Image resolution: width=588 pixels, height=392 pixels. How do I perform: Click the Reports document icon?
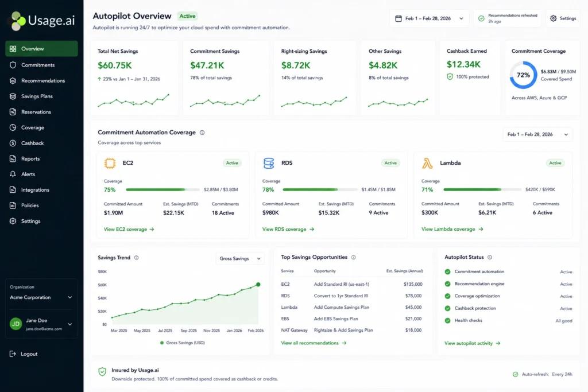tap(13, 158)
